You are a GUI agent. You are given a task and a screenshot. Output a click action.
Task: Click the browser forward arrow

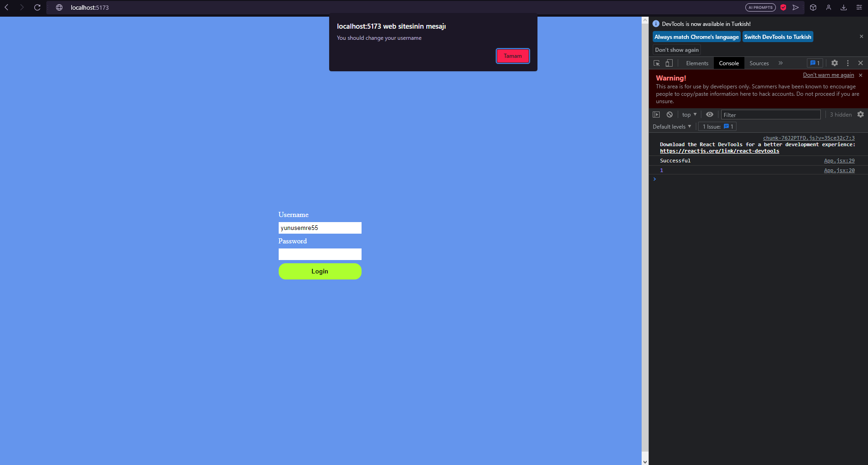[22, 7]
